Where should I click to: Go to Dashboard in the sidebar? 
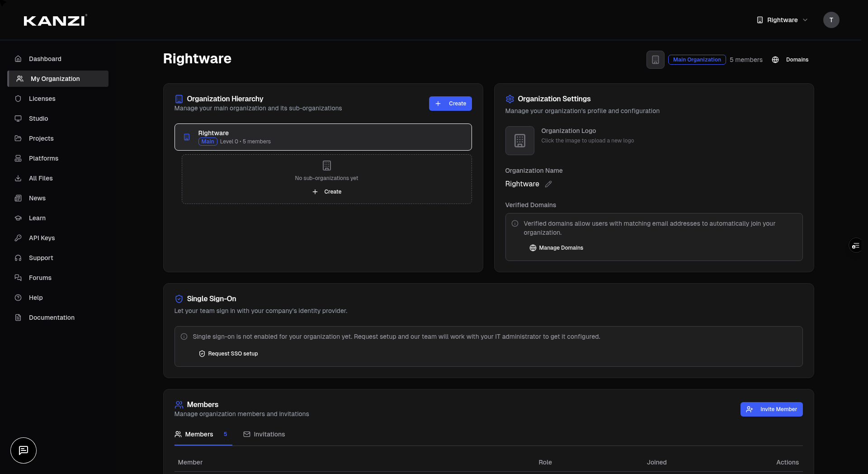tap(58, 59)
